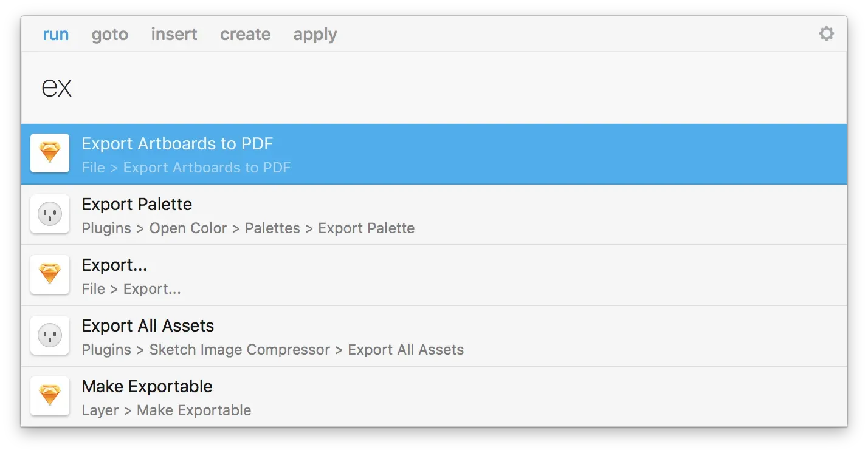Run Export Artboards to PDF command
Image resolution: width=868 pixels, height=453 pixels.
click(x=434, y=154)
